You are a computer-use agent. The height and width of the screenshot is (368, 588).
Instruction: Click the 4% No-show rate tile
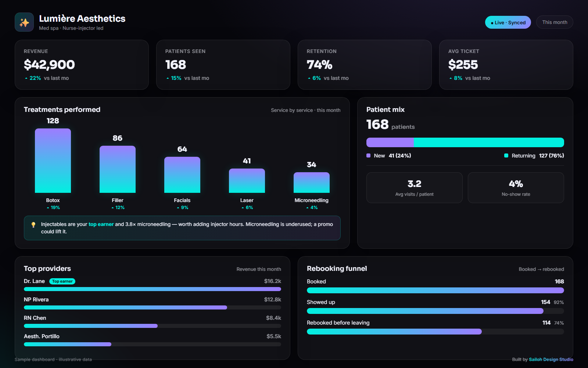point(516,188)
